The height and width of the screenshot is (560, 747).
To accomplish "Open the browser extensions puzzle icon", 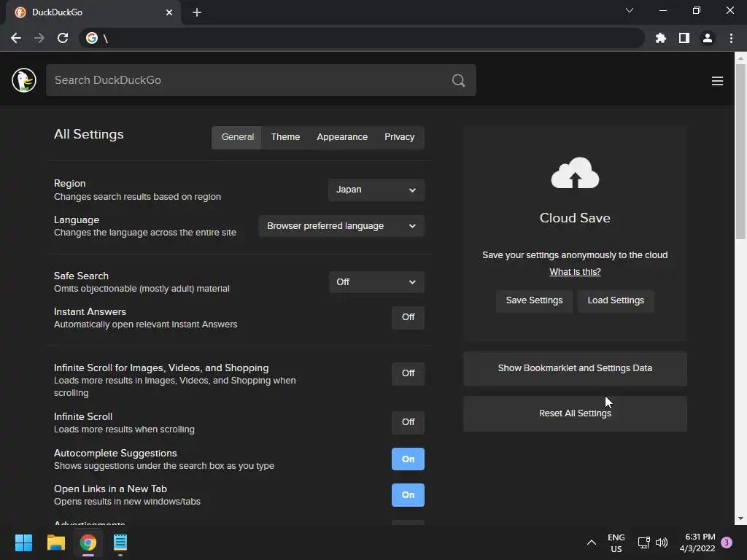I will coord(661,38).
